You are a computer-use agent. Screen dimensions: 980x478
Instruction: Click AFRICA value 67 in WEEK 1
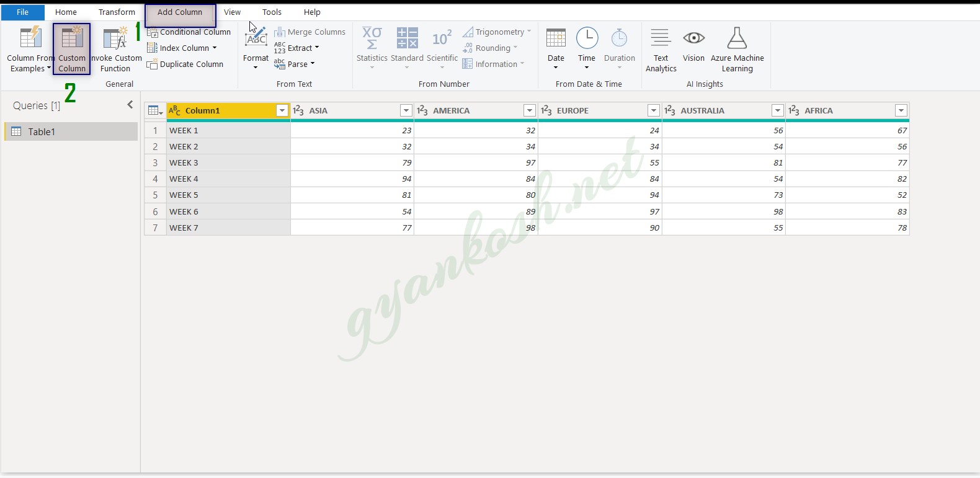tap(847, 131)
